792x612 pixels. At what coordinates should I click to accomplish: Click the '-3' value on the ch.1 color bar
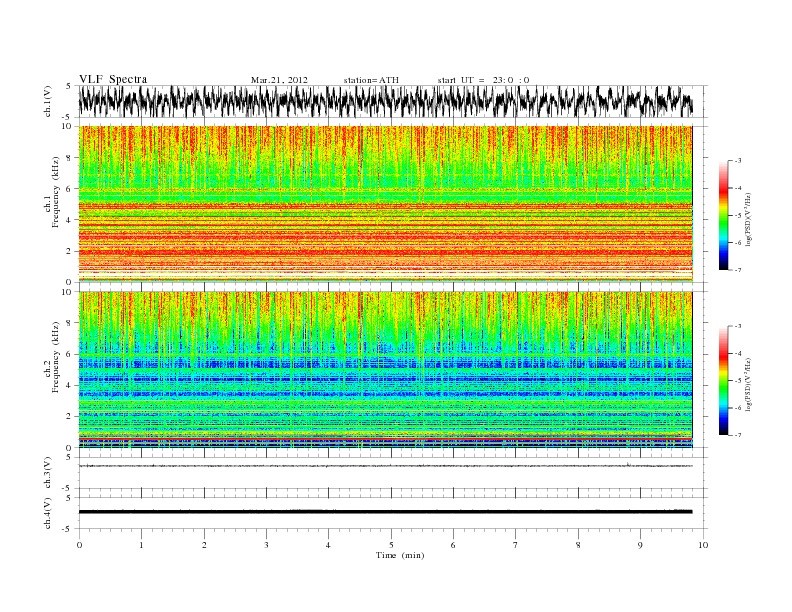(x=738, y=161)
